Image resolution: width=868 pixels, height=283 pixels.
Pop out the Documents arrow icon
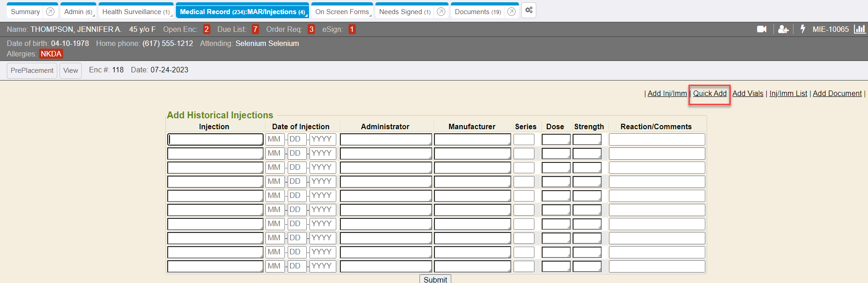[x=511, y=12]
